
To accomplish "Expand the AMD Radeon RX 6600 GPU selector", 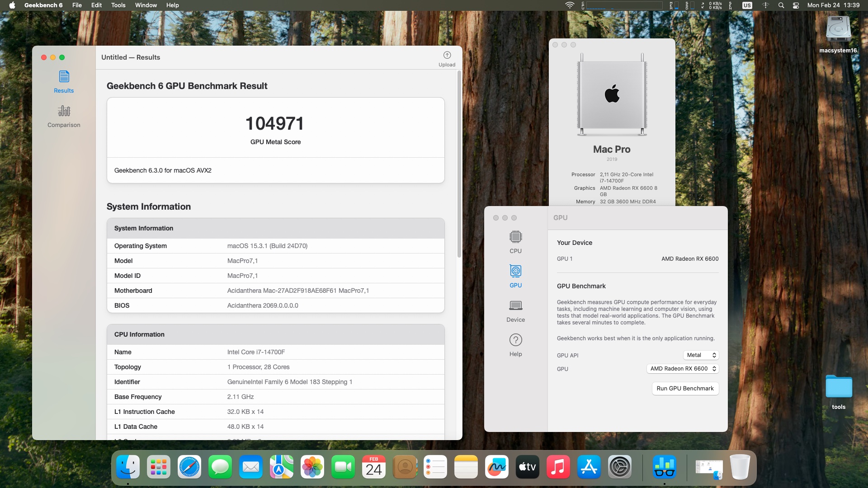I will pos(683,369).
